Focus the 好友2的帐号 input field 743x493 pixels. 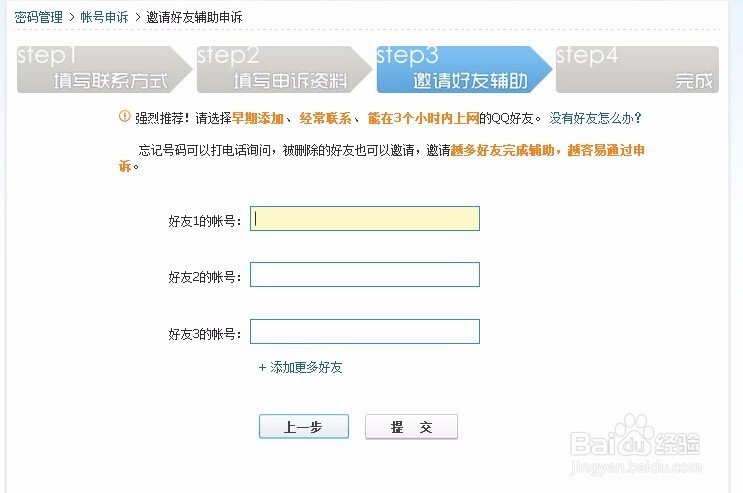tap(365, 274)
